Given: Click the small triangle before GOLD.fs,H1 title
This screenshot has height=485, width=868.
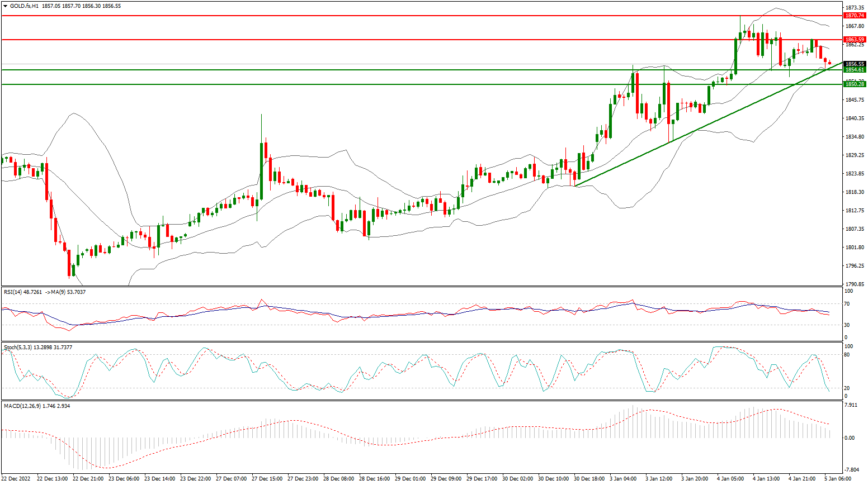Looking at the screenshot, I should [x=6, y=6].
